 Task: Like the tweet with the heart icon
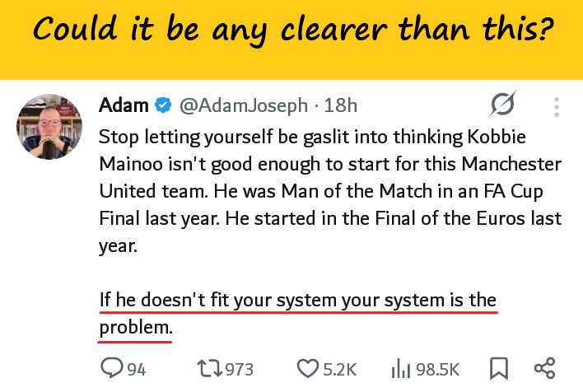[x=307, y=368]
